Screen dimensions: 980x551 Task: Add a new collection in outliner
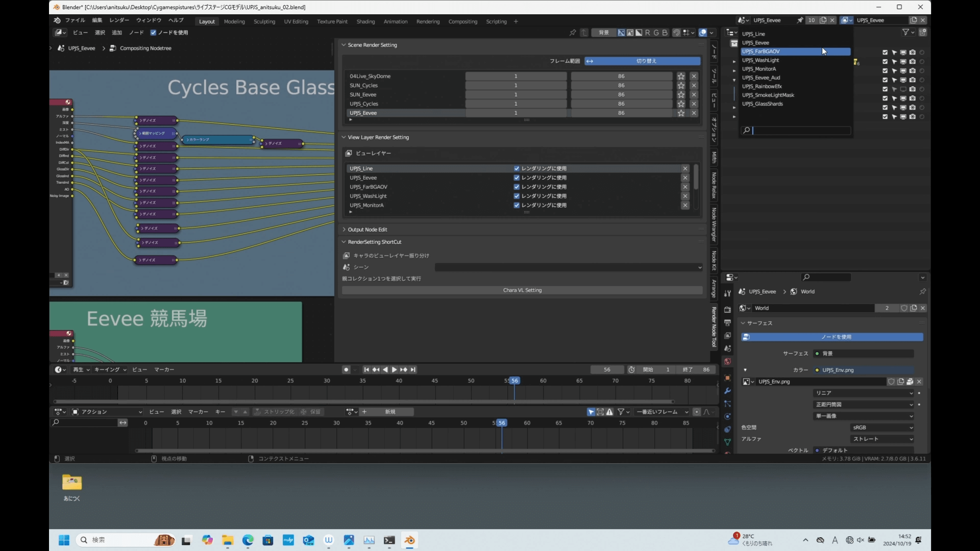[922, 32]
